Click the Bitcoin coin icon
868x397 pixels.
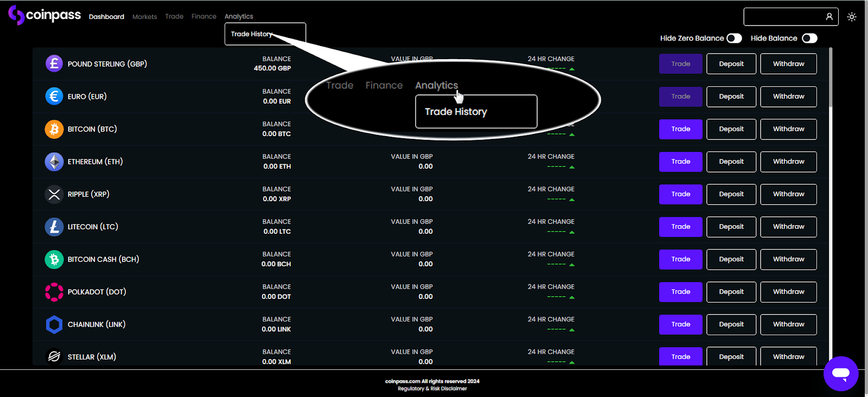click(54, 129)
